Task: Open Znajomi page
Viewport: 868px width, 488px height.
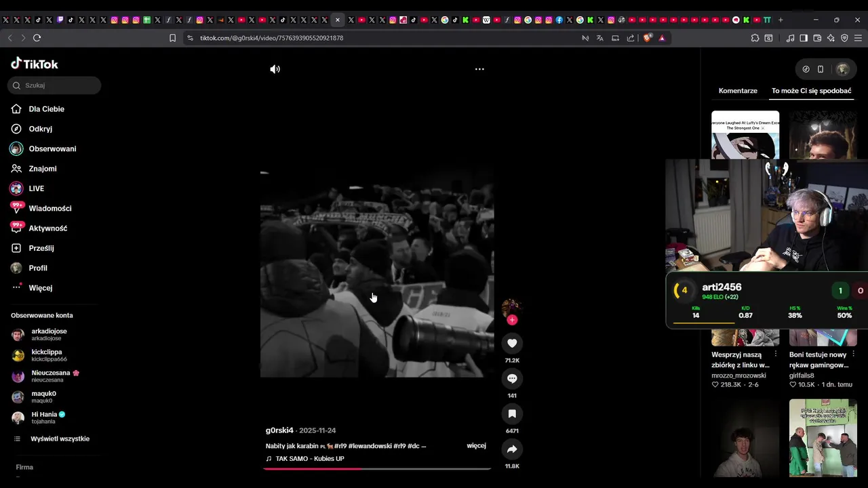Action: coord(43,169)
